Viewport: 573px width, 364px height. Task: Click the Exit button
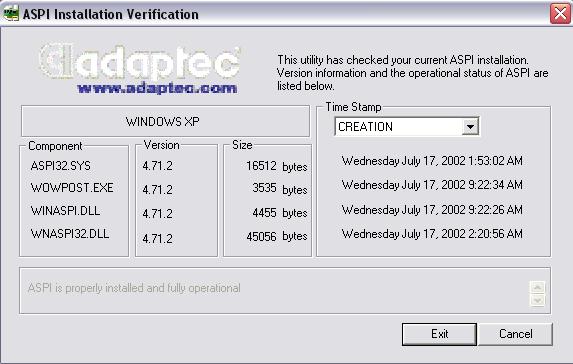coord(439,334)
